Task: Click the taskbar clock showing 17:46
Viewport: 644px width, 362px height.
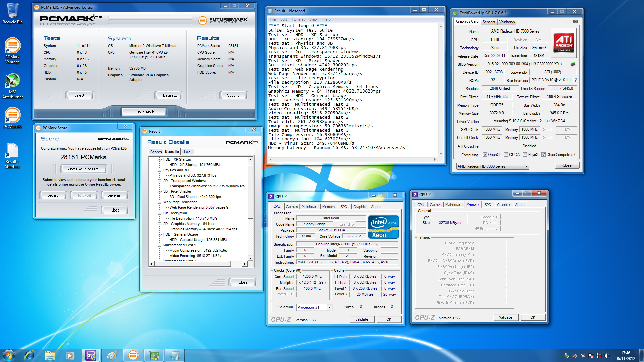Action: 625,356
